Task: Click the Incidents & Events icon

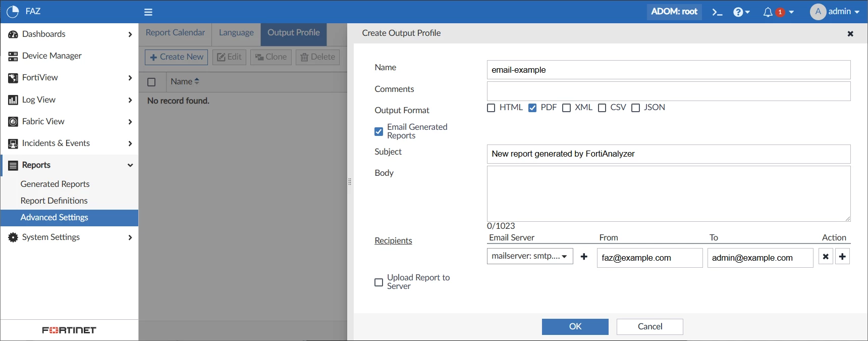Action: 13,143
